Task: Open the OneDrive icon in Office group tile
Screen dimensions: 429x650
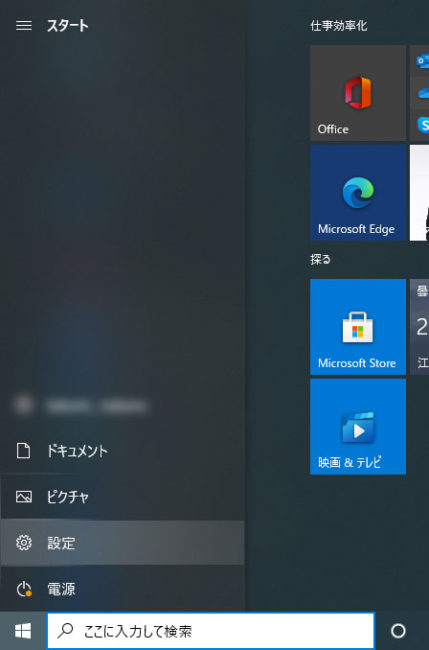Action: click(423, 93)
